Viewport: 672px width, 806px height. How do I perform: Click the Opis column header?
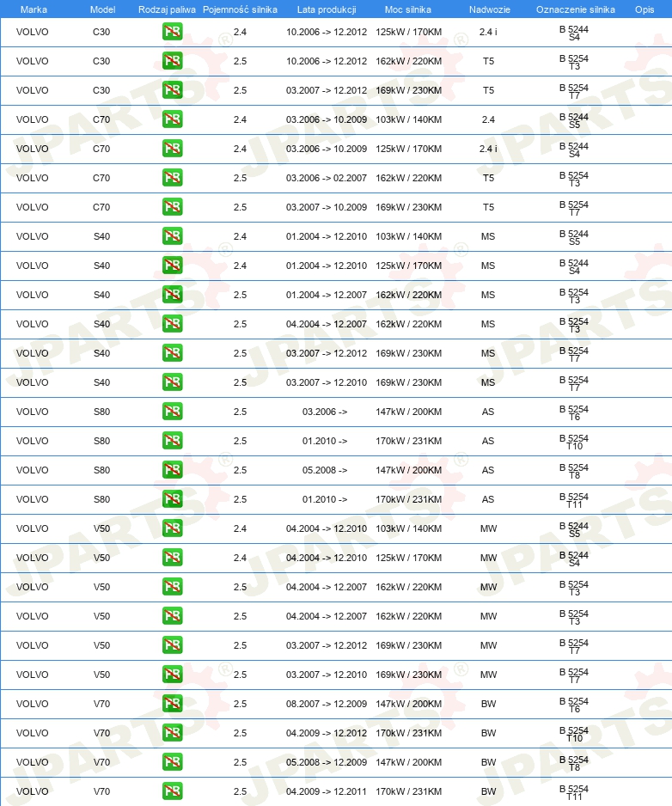point(645,9)
